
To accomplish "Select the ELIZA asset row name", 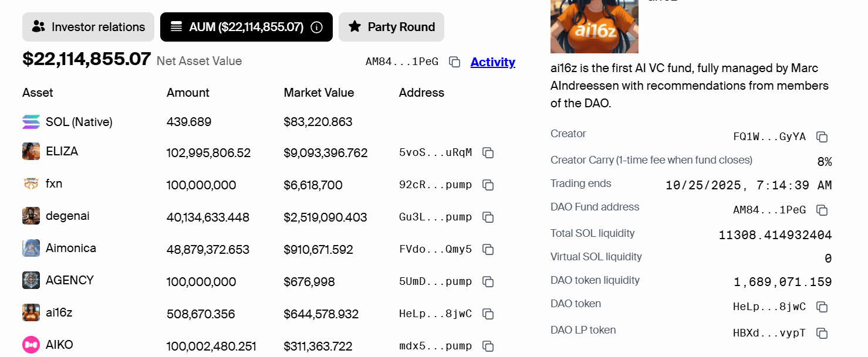I will click(x=62, y=151).
